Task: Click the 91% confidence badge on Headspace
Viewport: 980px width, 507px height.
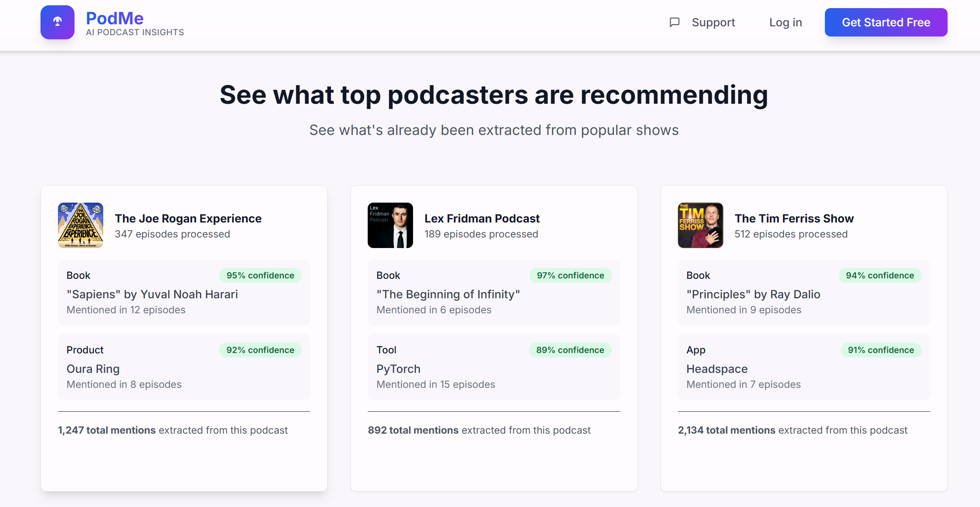Action: [880, 350]
